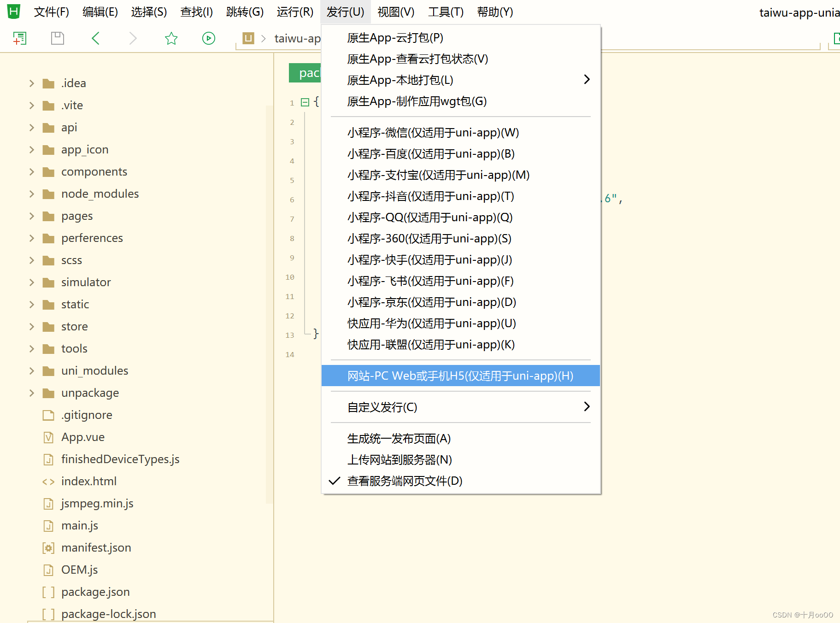Screen dimensions: 840x623
Task: Click the uni-app project icon in breadcrumb
Action: [248, 38]
